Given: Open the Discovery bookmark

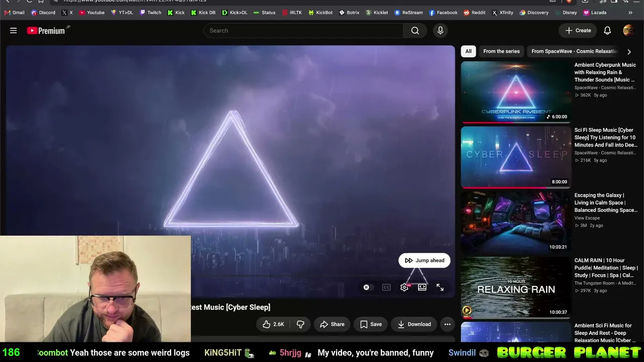Looking at the screenshot, I should tap(534, 13).
